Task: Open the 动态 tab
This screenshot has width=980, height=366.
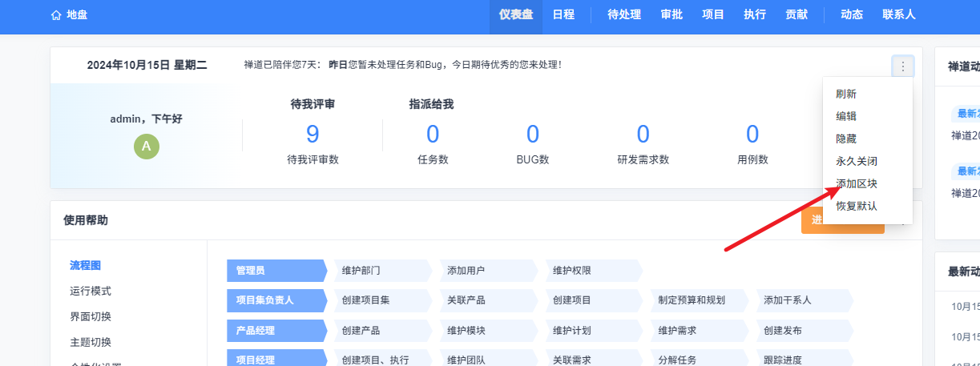Action: coord(852,14)
